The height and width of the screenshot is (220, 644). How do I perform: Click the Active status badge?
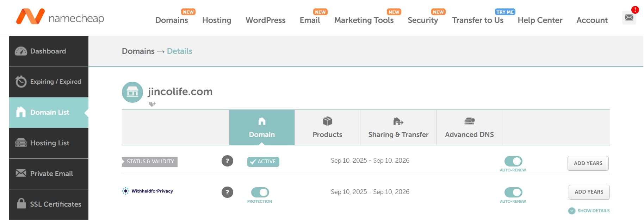point(263,162)
